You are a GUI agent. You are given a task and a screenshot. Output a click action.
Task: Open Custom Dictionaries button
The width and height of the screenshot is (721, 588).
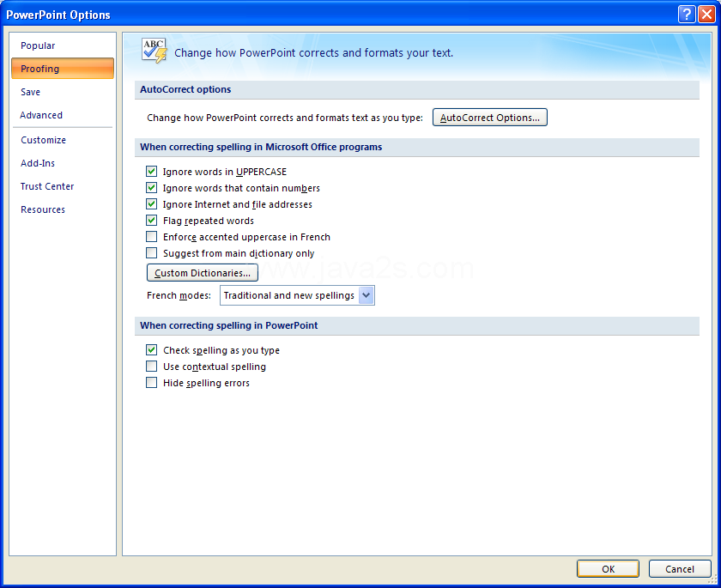point(203,273)
